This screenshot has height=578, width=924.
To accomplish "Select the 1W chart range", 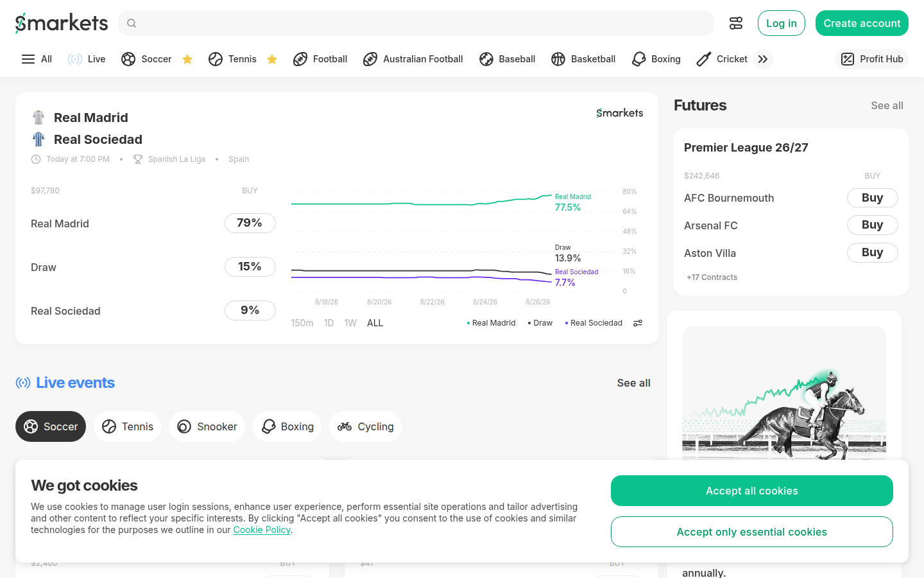I will pyautogui.click(x=350, y=323).
